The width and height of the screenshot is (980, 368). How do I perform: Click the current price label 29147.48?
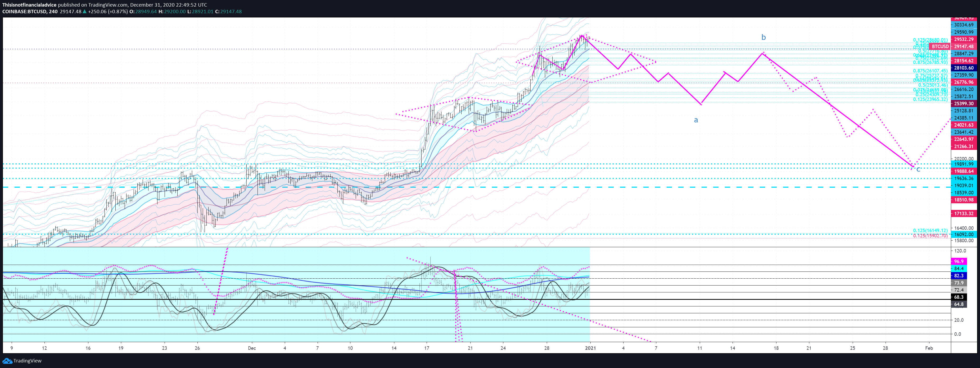tap(964, 46)
